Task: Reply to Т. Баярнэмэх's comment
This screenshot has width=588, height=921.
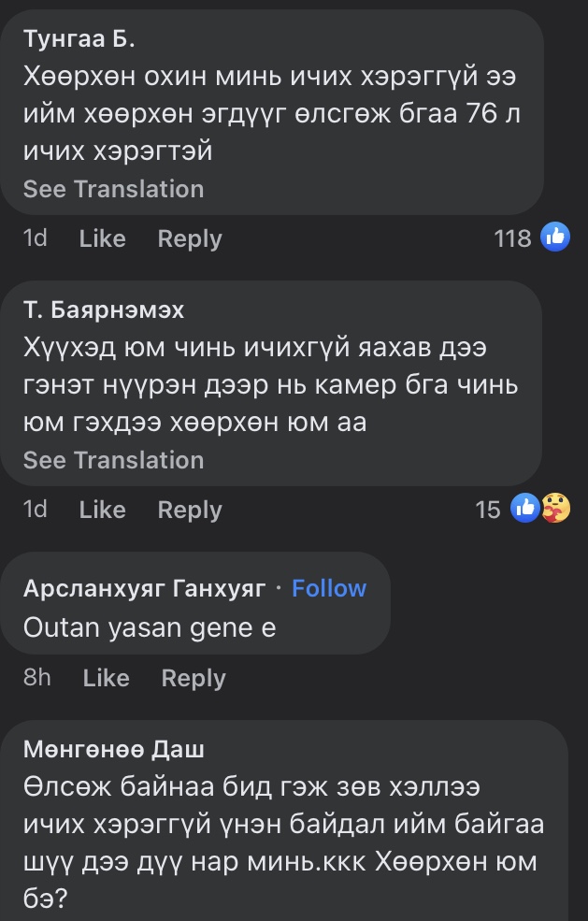Action: point(190,510)
